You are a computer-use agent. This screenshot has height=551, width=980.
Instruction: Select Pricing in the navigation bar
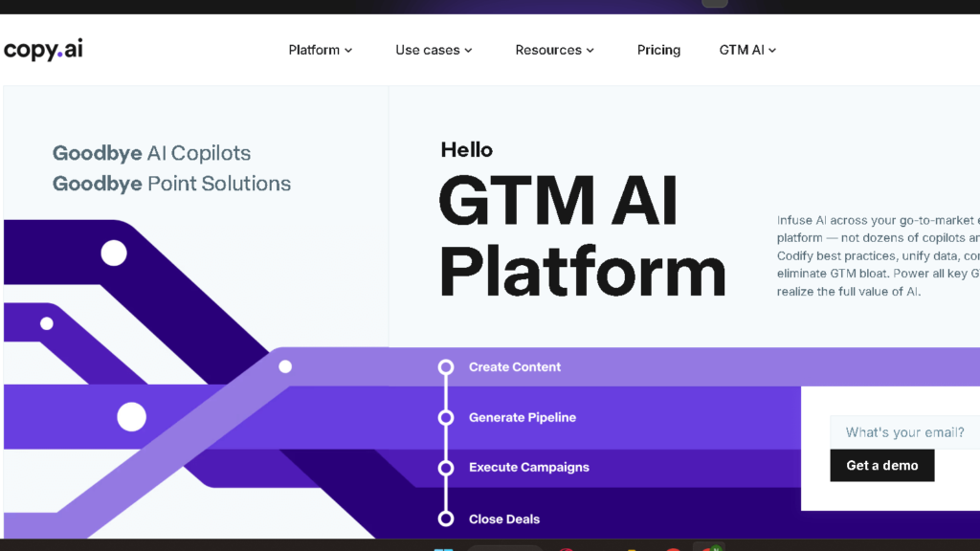click(x=658, y=50)
